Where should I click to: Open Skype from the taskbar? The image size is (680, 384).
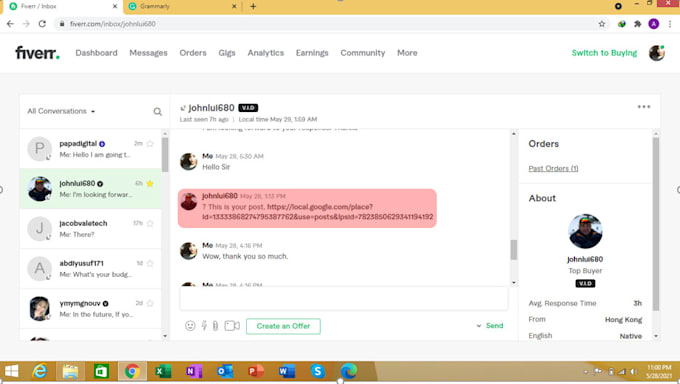coord(317,371)
